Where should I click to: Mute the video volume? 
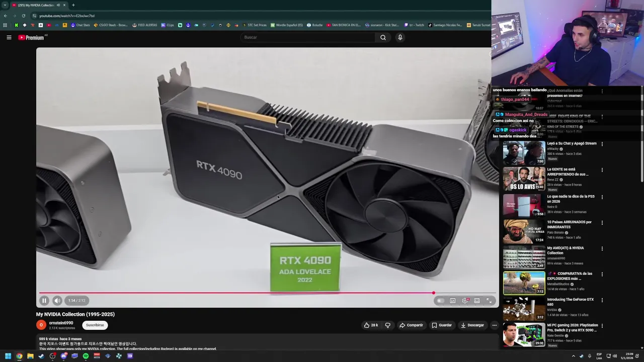(57, 301)
